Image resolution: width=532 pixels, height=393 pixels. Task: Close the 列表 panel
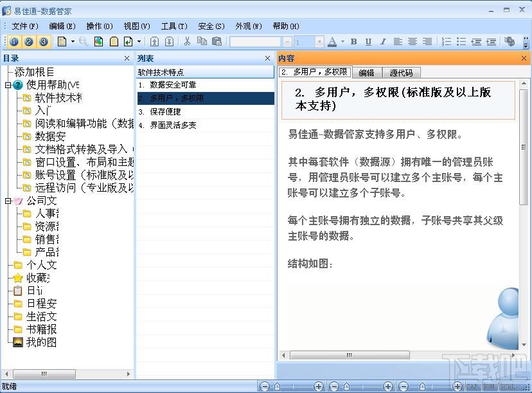pyautogui.click(x=268, y=59)
